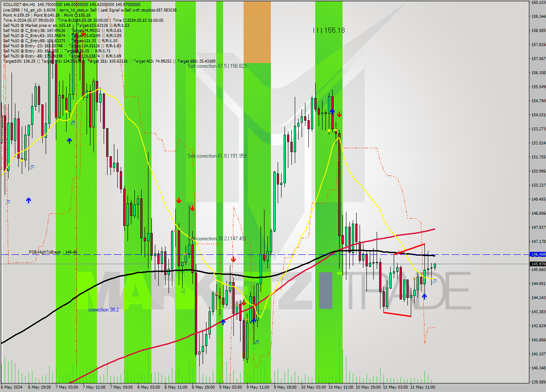The image size is (546, 392).
Task: Select the 'Sell %10 @ C_Entry61: 151.95874' line
Action: point(63,35)
